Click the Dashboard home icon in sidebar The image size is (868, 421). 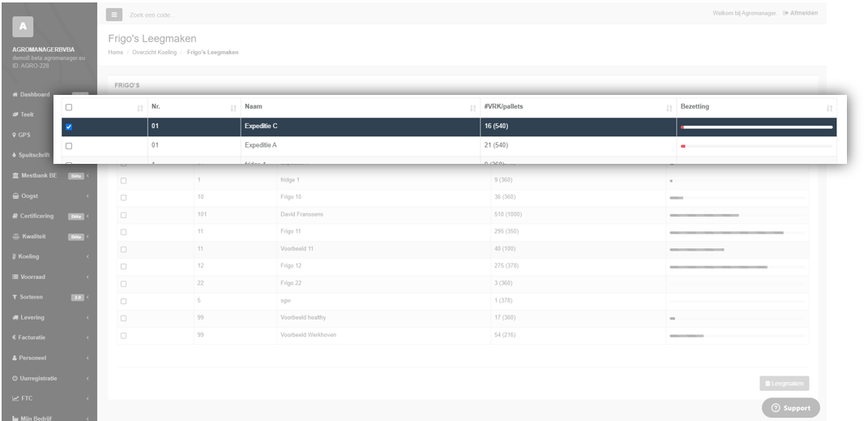(15, 95)
